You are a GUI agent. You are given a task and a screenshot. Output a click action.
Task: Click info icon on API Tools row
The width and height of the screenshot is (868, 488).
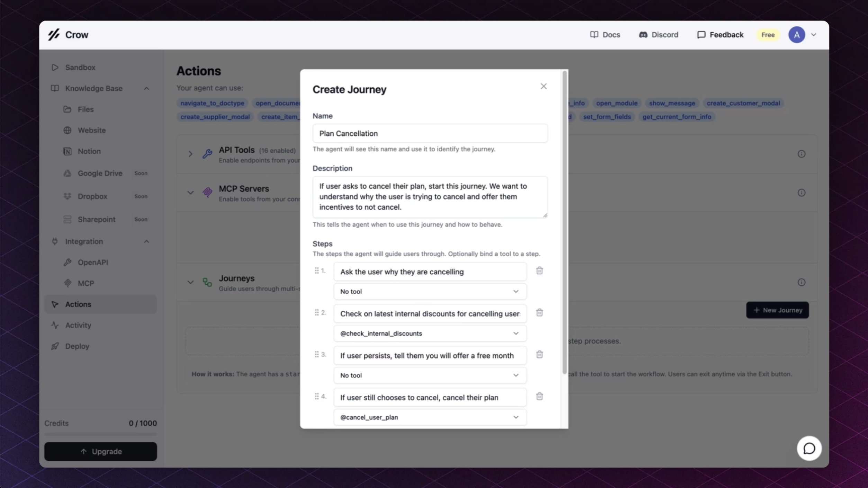[x=801, y=154]
